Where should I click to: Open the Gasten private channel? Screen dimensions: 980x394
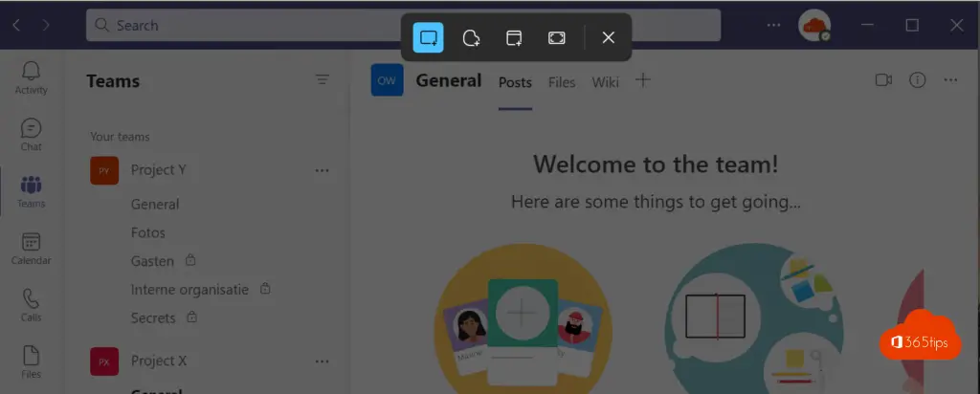[152, 261]
